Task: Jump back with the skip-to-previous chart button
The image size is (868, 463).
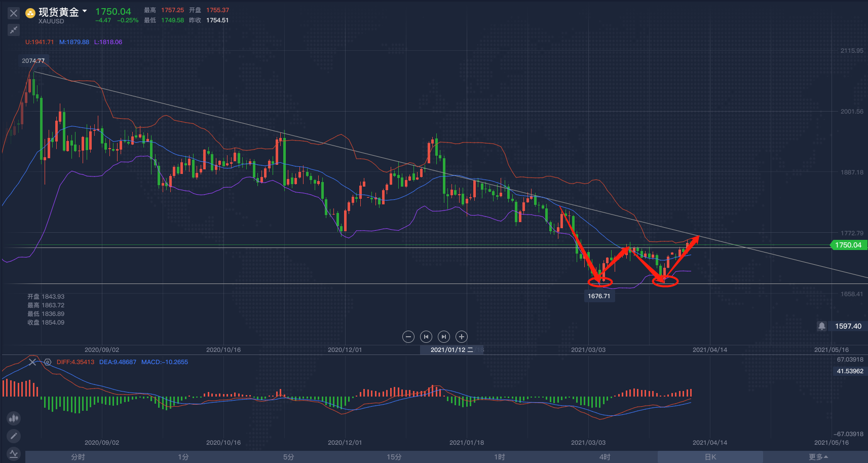Action: (426, 337)
